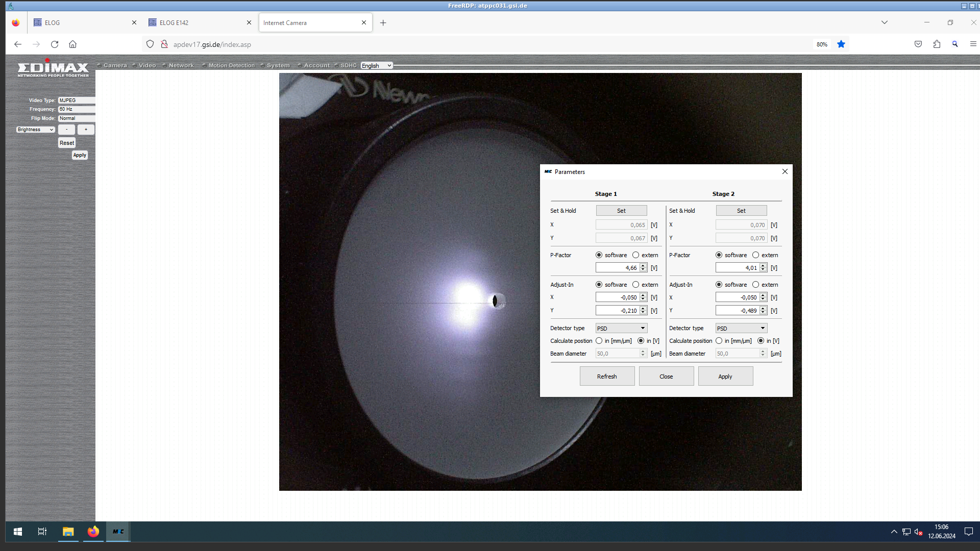Open the Windows Start menu

click(18, 532)
